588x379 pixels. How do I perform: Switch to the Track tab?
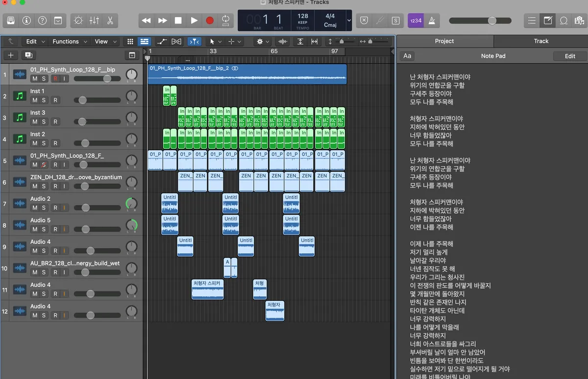coord(541,41)
